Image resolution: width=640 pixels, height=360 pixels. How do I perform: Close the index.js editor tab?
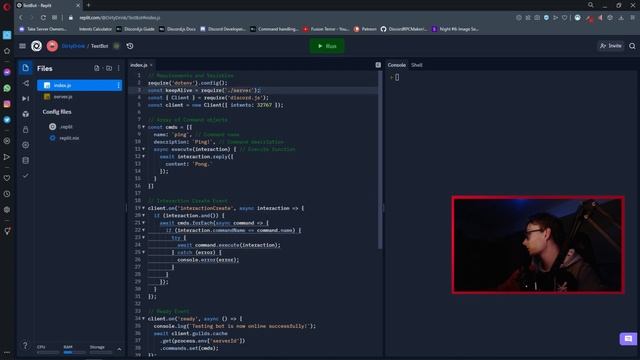pos(151,65)
